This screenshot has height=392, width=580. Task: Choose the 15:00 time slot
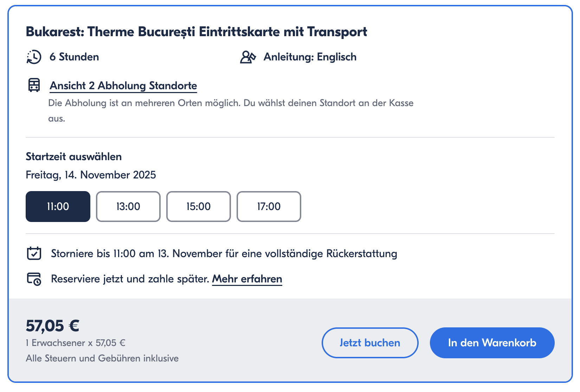click(x=199, y=207)
